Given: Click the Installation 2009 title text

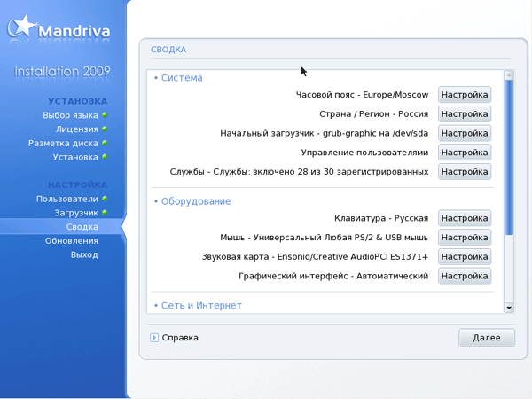Looking at the screenshot, I should [x=62, y=71].
